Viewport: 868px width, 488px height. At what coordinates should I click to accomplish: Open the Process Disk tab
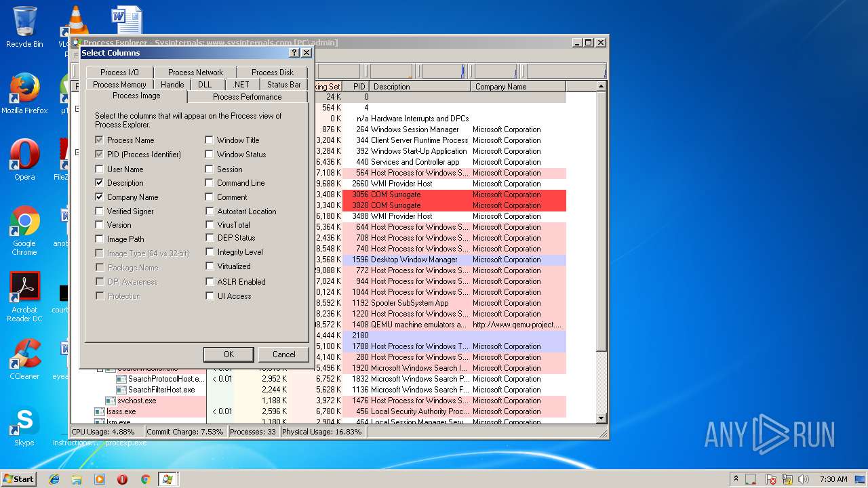[273, 72]
